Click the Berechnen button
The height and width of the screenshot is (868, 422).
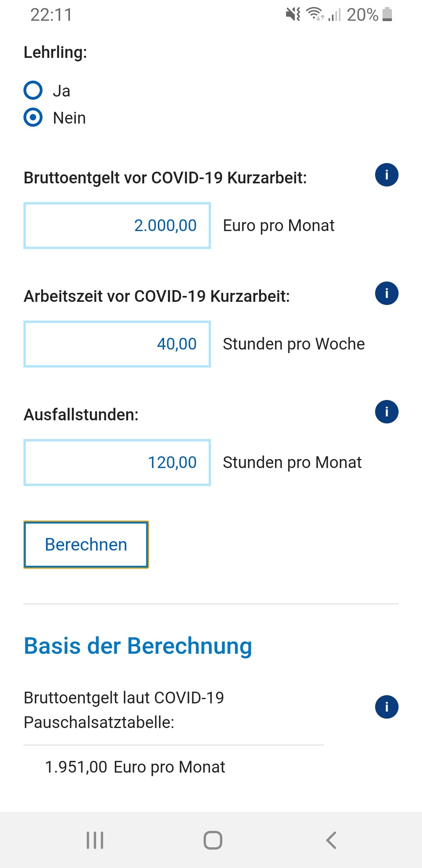click(86, 544)
